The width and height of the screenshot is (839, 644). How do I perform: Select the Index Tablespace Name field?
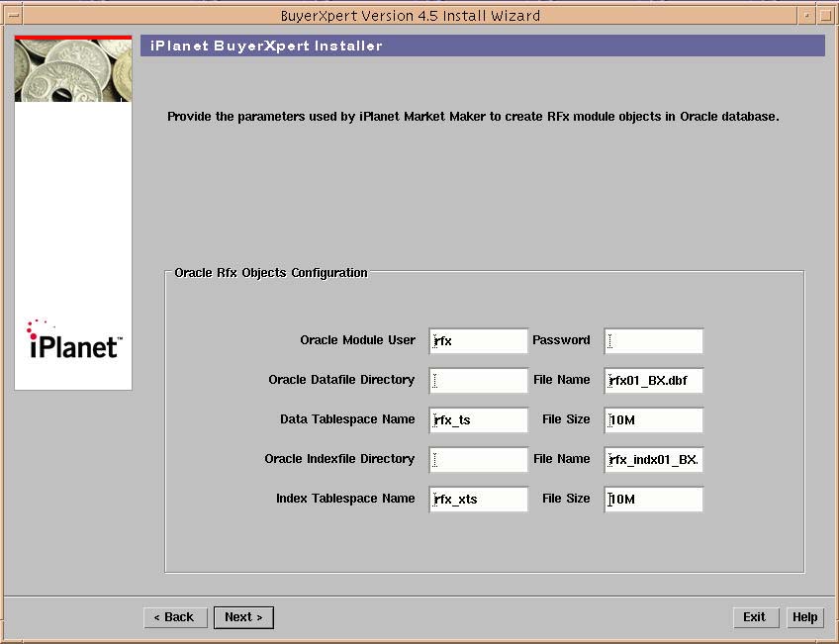tap(478, 499)
